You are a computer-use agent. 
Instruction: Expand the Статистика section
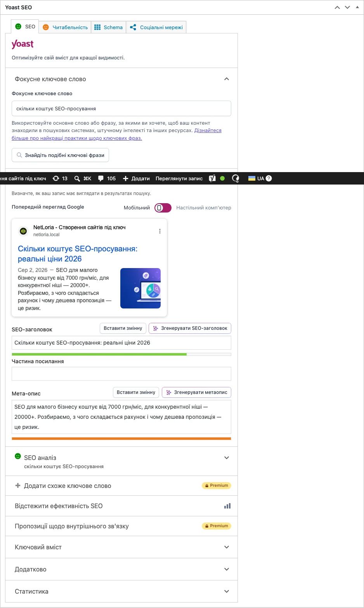coord(227,591)
